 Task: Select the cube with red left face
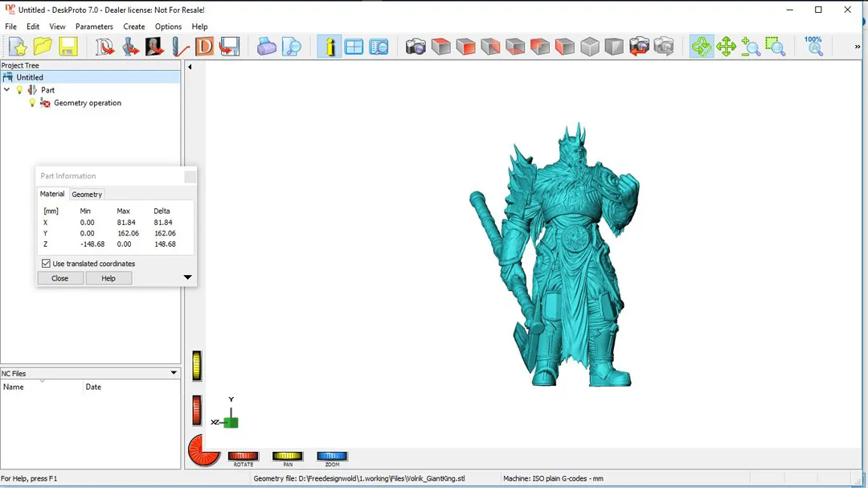[565, 47]
